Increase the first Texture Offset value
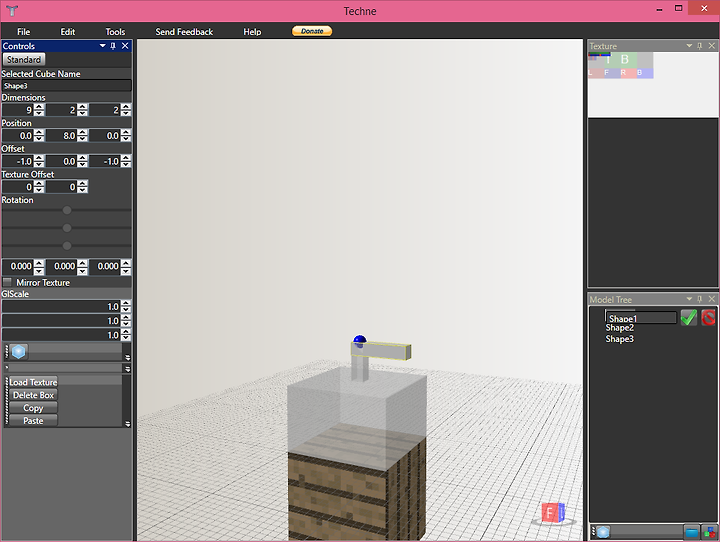The image size is (720, 542). pyautogui.click(x=39, y=184)
